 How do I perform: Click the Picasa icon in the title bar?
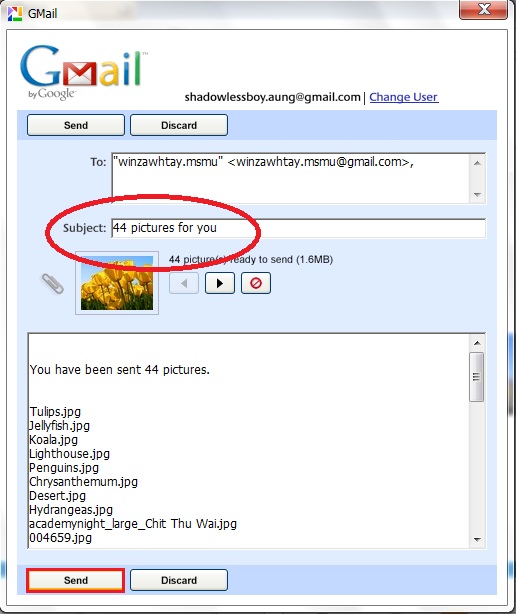(15, 13)
